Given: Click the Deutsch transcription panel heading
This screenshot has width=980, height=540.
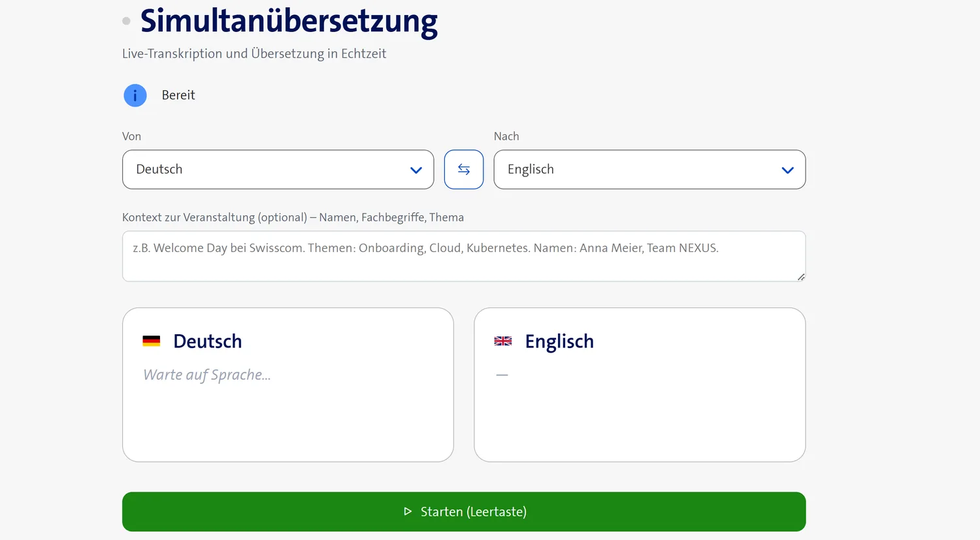Looking at the screenshot, I should pos(208,341).
